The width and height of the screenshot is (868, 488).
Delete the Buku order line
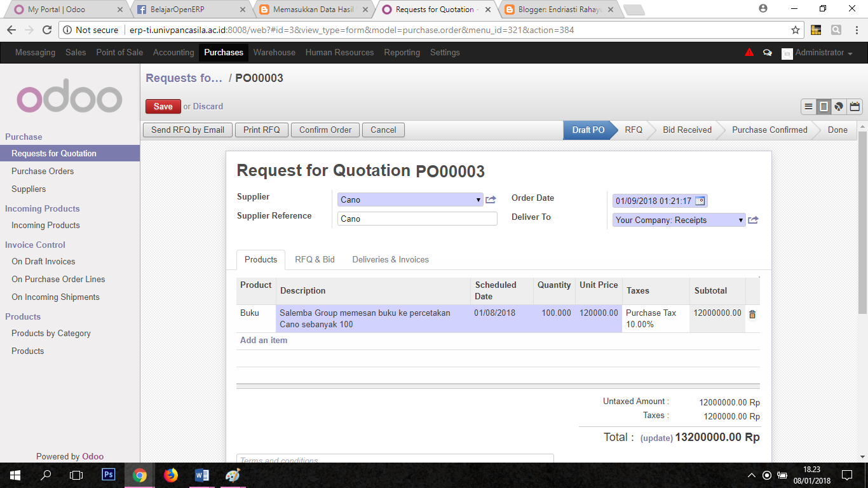point(752,314)
